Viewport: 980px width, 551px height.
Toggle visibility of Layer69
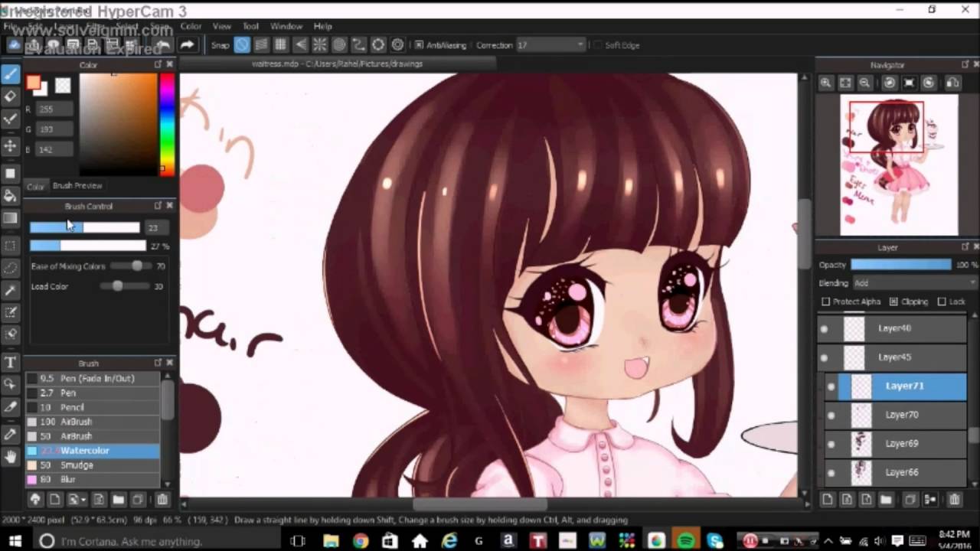pos(831,444)
